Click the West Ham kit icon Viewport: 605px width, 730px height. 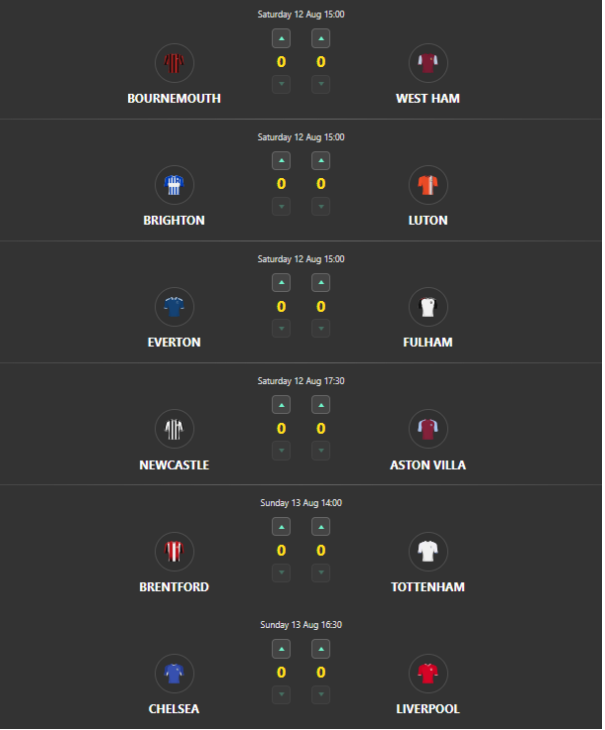point(428,63)
